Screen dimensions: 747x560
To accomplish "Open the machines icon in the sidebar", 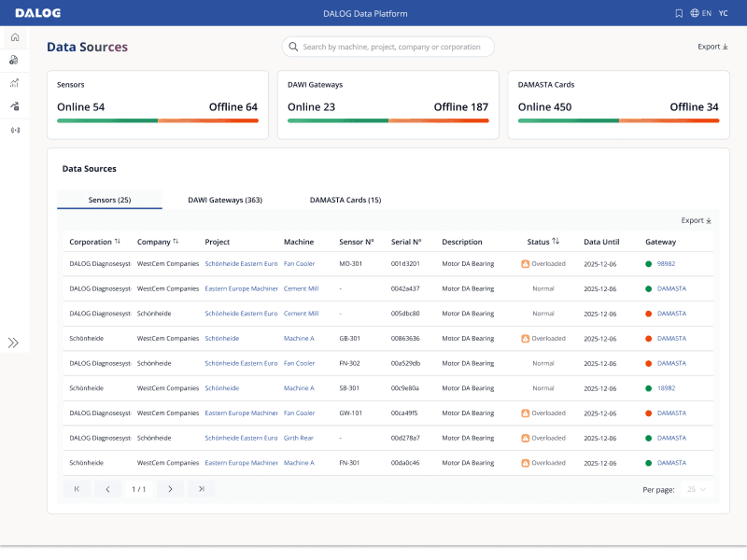I will pyautogui.click(x=14, y=60).
